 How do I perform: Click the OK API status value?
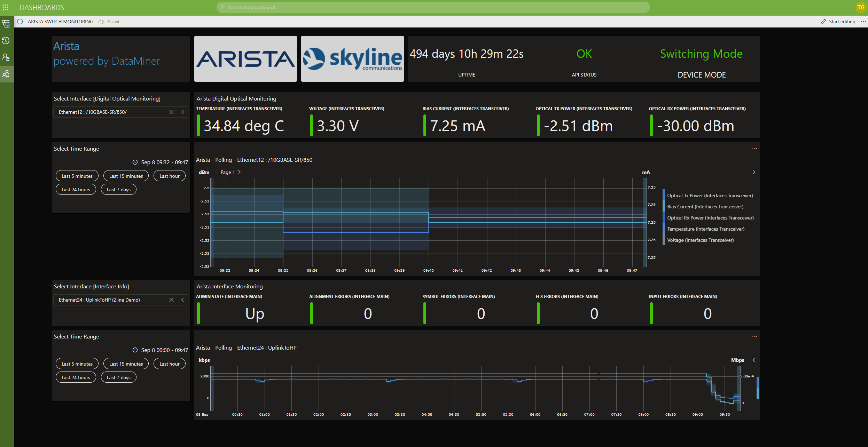click(584, 54)
